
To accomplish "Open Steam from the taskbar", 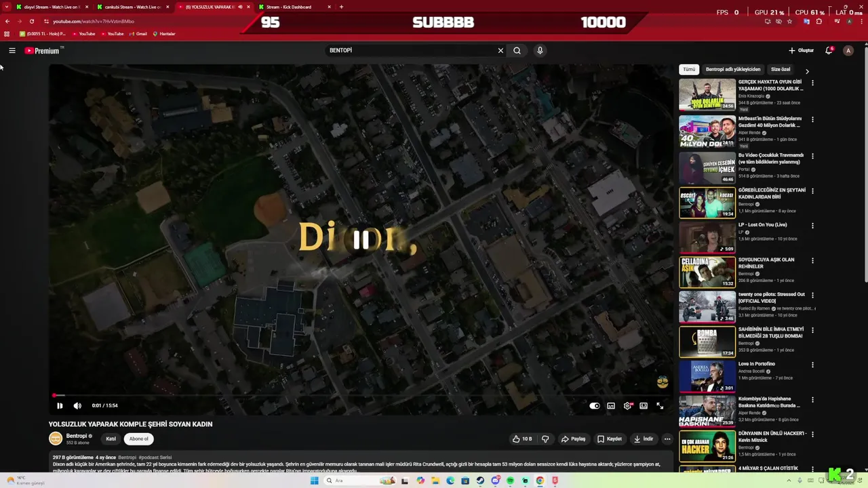I will (x=480, y=481).
